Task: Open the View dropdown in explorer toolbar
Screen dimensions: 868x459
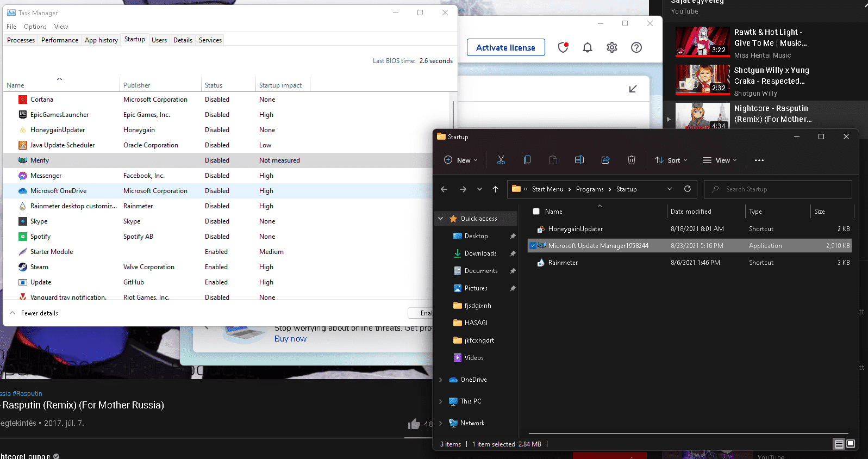Action: point(720,160)
